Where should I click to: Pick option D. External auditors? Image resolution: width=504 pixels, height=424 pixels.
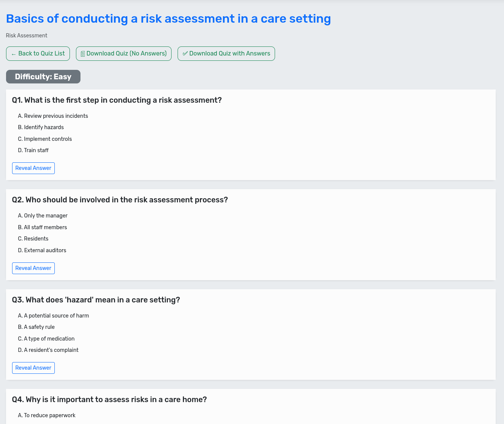(42, 250)
